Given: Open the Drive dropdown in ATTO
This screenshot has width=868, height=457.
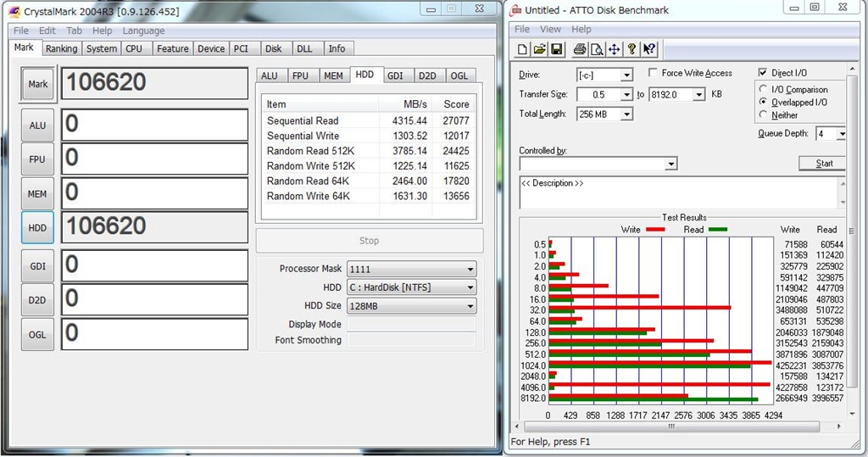Looking at the screenshot, I should 626,75.
